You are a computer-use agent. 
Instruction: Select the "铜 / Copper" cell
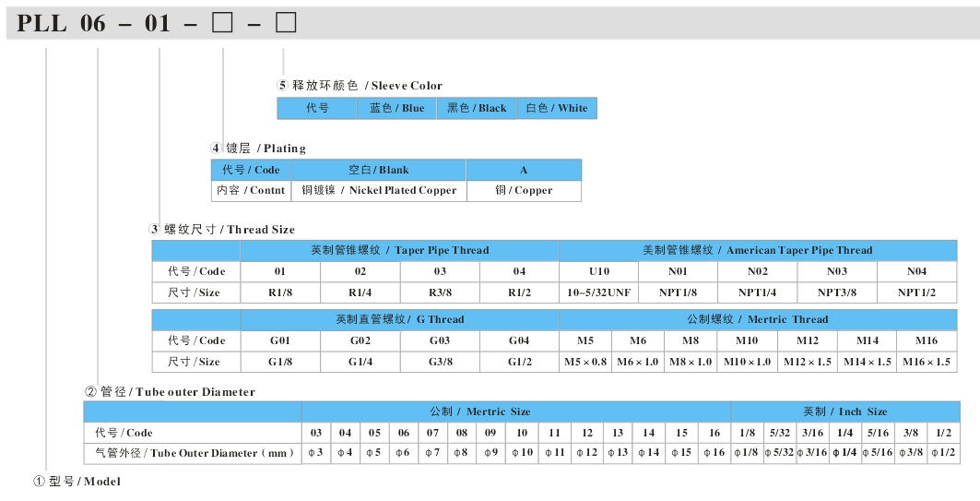pyautogui.click(x=524, y=191)
